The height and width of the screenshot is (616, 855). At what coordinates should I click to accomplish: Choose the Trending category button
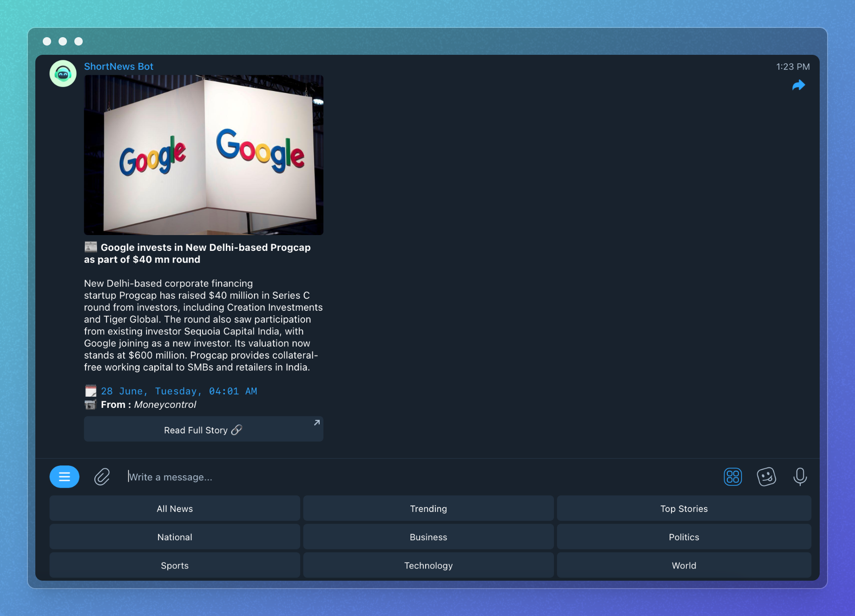coord(428,509)
